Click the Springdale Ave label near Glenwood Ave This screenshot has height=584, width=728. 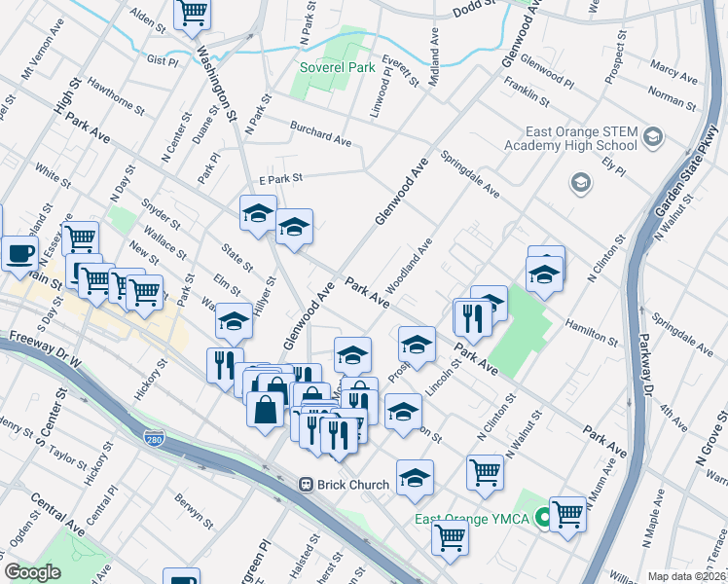pyautogui.click(x=470, y=174)
